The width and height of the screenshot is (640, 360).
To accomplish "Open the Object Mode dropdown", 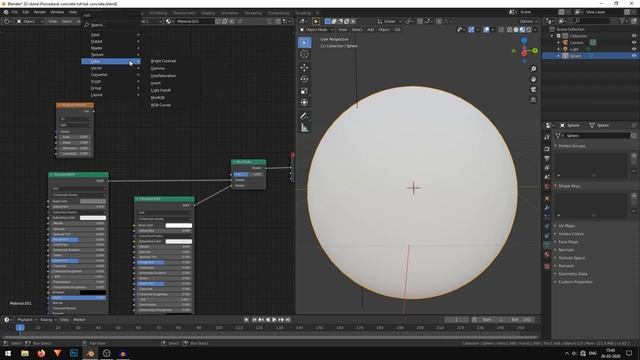I will 316,30.
